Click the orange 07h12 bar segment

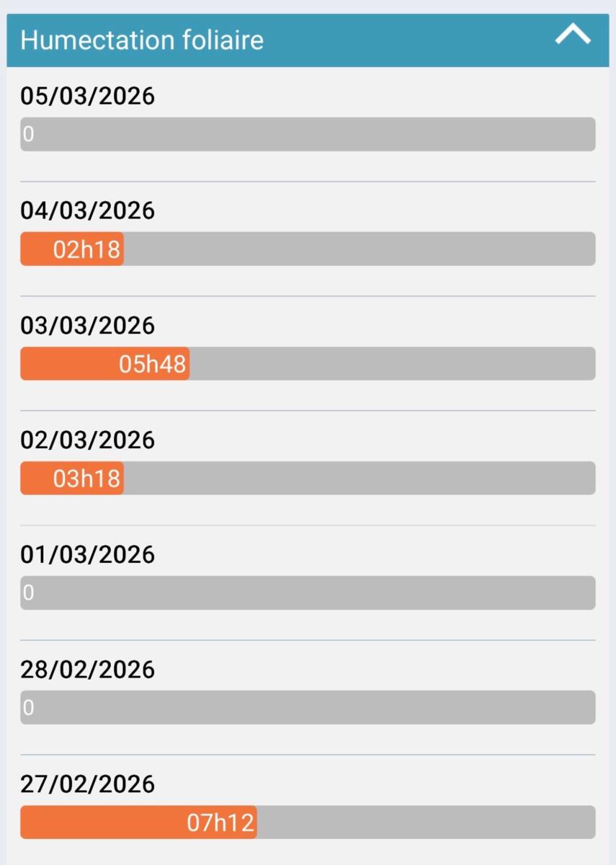click(x=138, y=822)
